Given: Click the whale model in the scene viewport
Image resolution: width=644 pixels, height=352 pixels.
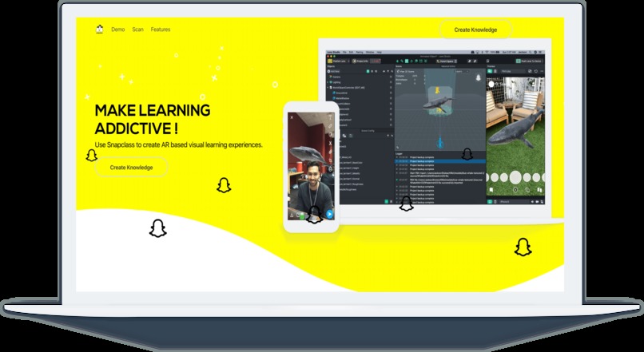Looking at the screenshot, I should (x=437, y=103).
